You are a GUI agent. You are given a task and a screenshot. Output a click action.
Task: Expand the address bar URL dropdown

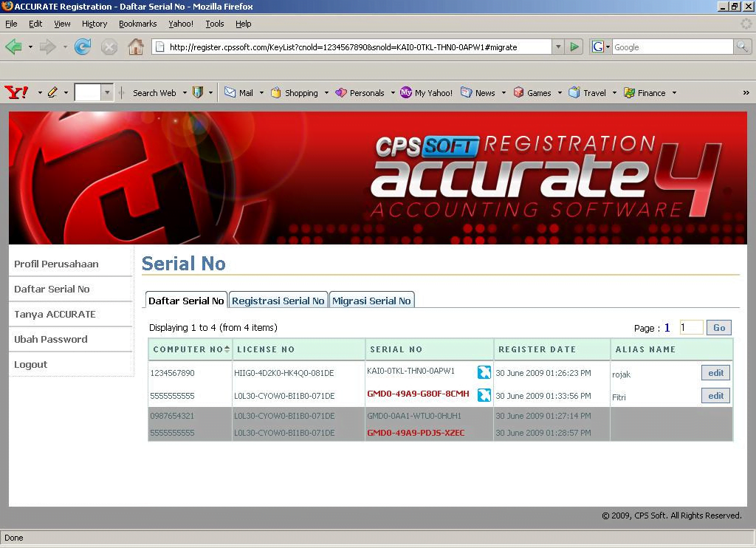coord(558,47)
